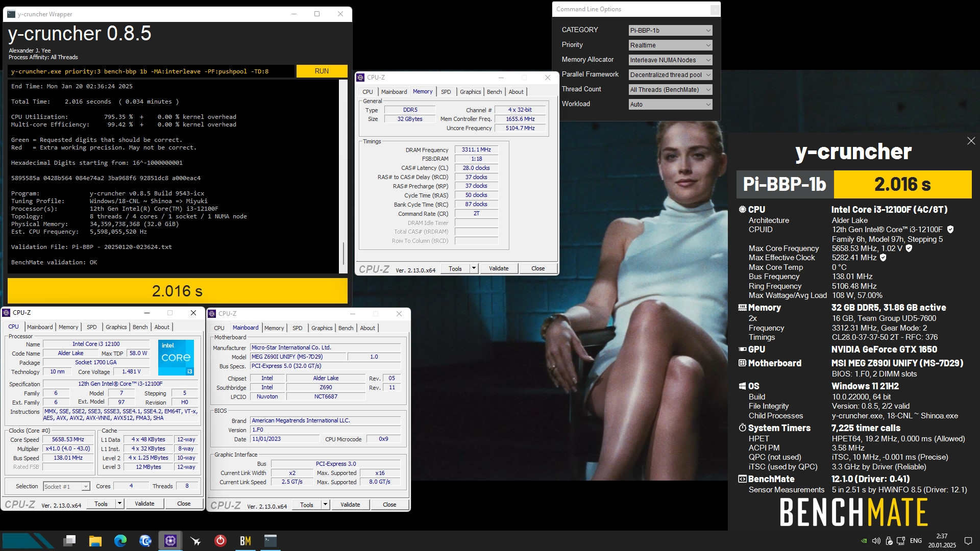980x551 pixels.
Task: Click the GPU section icon in BenchMate panel
Action: pyautogui.click(x=743, y=349)
